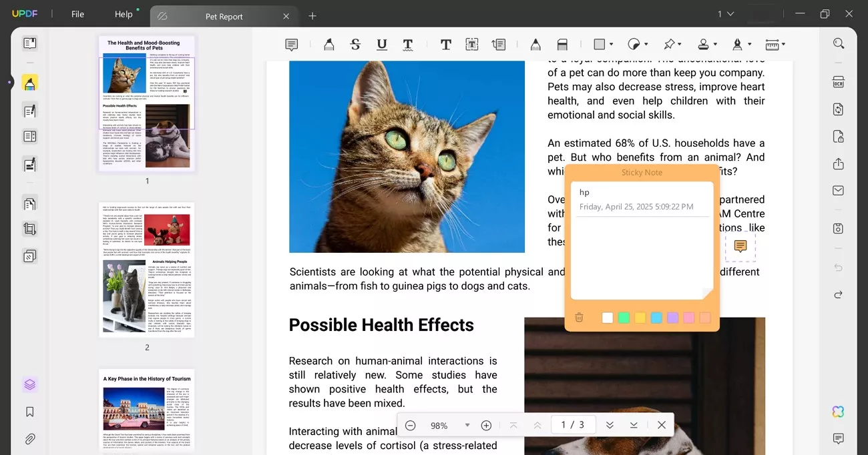Click the redo arrow in right sidebar
The height and width of the screenshot is (455, 868).
[839, 294]
